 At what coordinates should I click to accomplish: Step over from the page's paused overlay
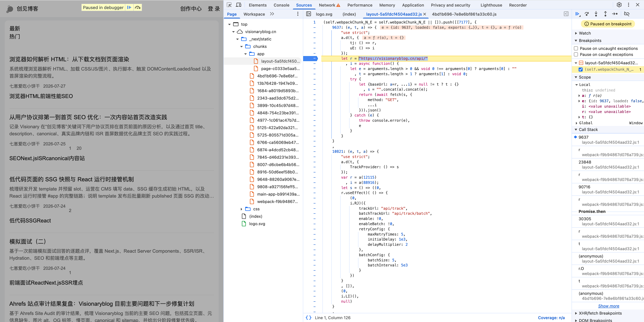click(138, 8)
